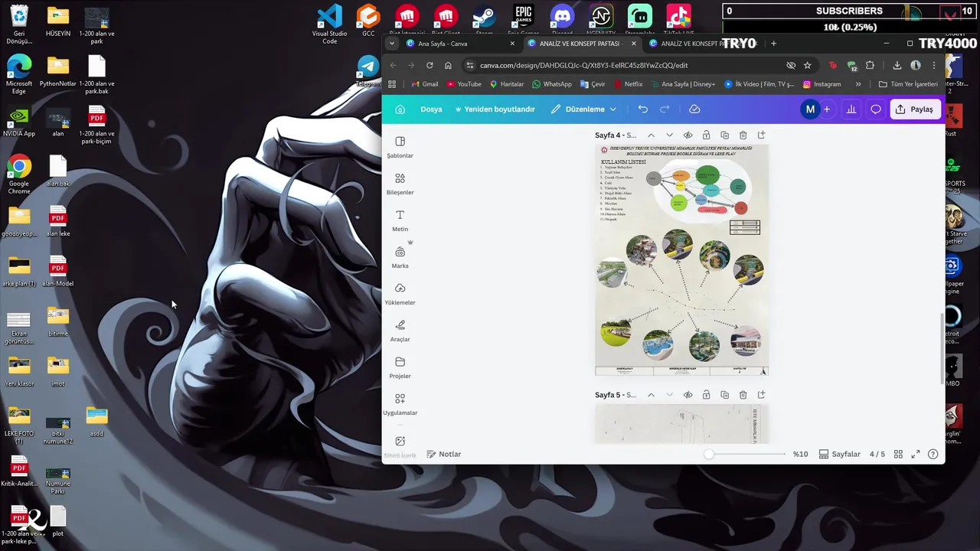The image size is (980, 551).
Task: Open the Şablonlar (templates) panel
Action: [x=400, y=147]
